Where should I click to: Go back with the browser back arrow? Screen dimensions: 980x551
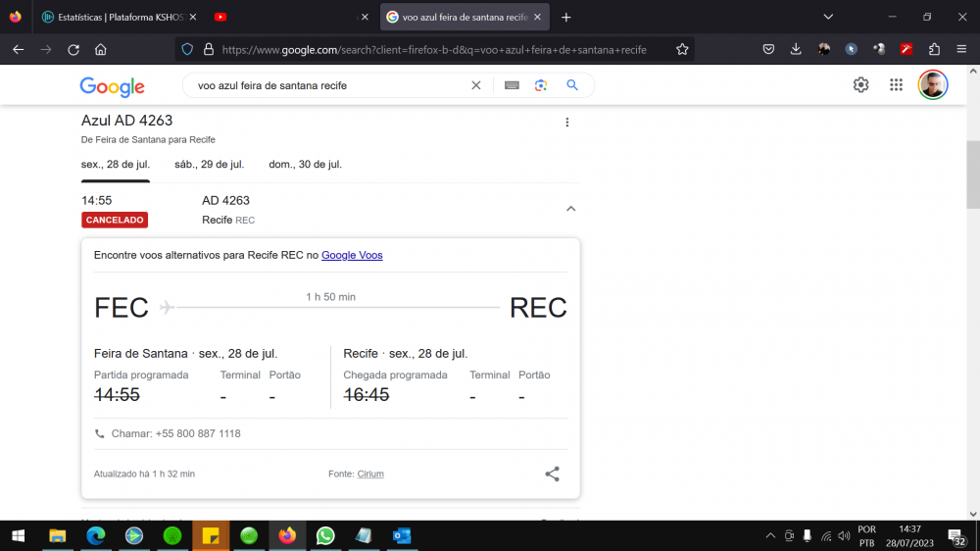click(x=18, y=49)
